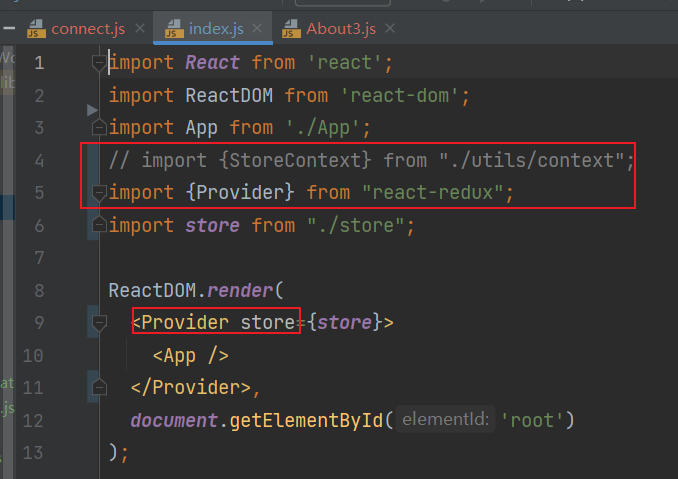The height and width of the screenshot is (479, 678).
Task: Collapse the import block fold marker on line 1
Action: click(x=99, y=64)
